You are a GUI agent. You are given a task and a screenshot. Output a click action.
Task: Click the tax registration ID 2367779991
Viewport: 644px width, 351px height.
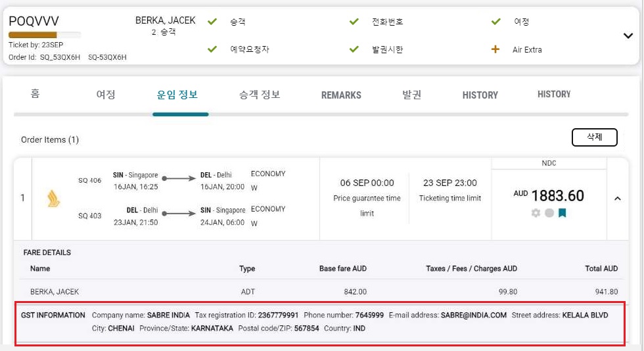(278, 316)
